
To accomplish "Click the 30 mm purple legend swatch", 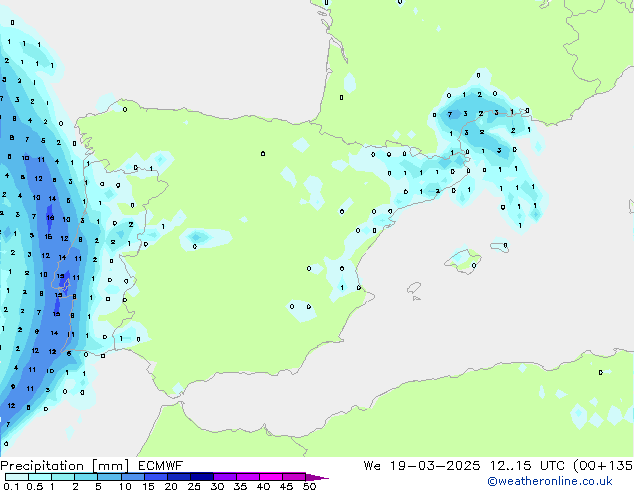I will pos(224,477).
